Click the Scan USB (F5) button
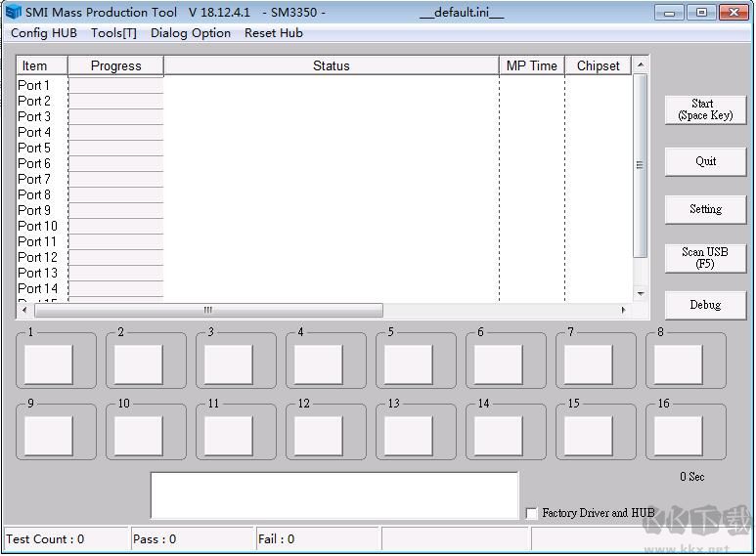This screenshot has height=556, width=756. tap(705, 258)
